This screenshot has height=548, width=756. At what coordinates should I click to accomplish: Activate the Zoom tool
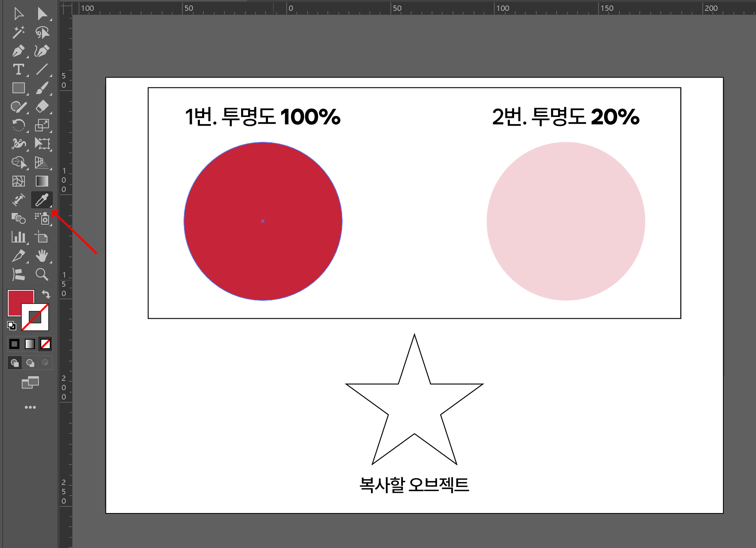[x=43, y=274]
